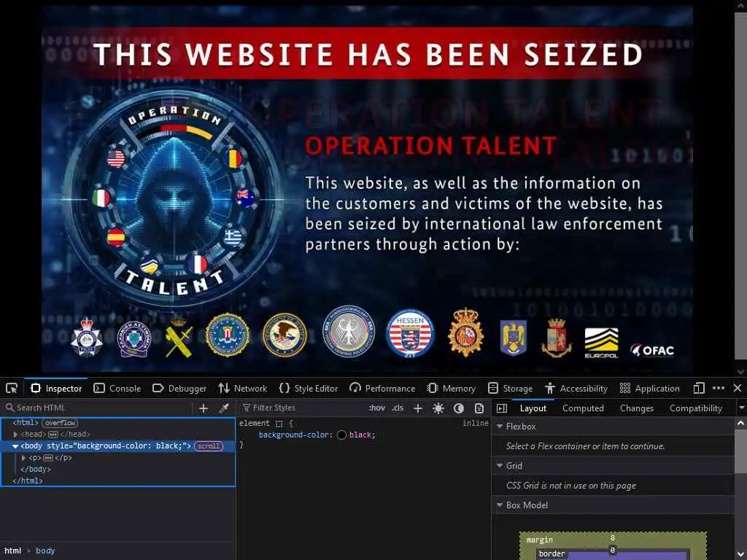Select the Changes sidebar tab

coord(636,408)
